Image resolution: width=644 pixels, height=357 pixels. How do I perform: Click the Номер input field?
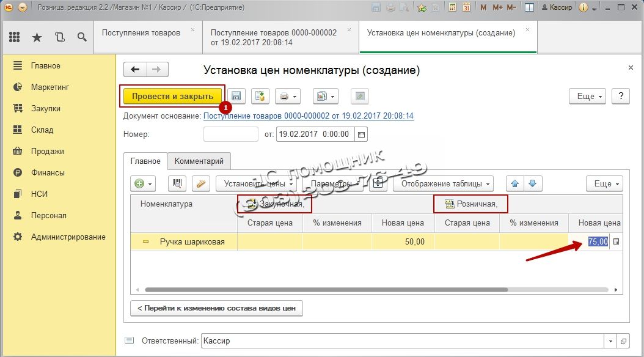[230, 134]
